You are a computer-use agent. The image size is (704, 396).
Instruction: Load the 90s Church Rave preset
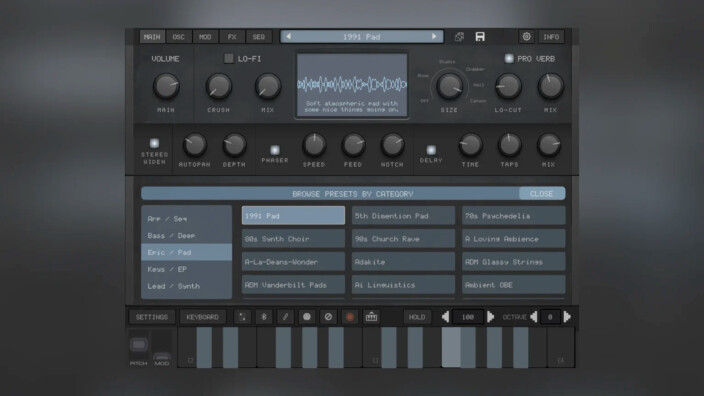tap(403, 239)
